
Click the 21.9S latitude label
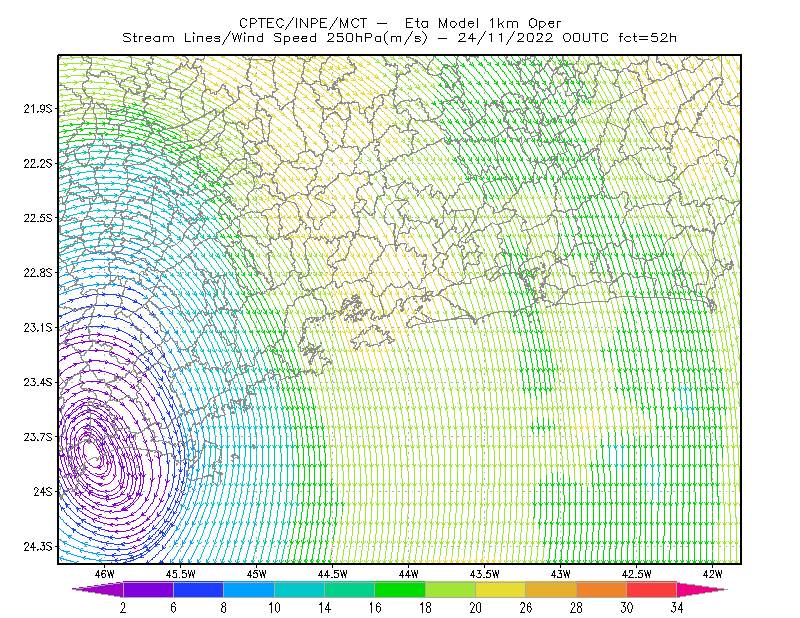pos(38,109)
